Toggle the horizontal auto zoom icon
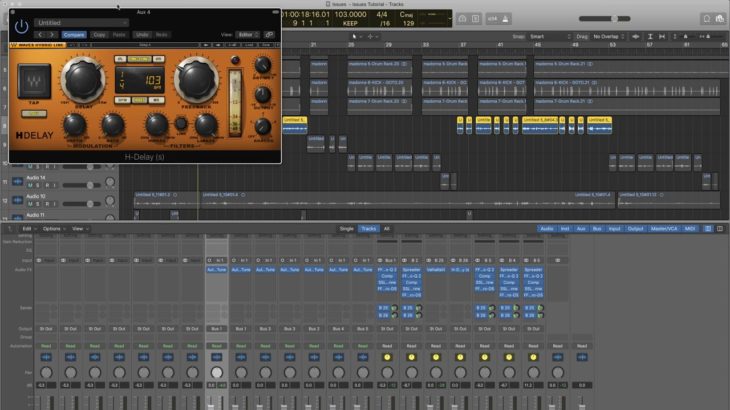 662,36
